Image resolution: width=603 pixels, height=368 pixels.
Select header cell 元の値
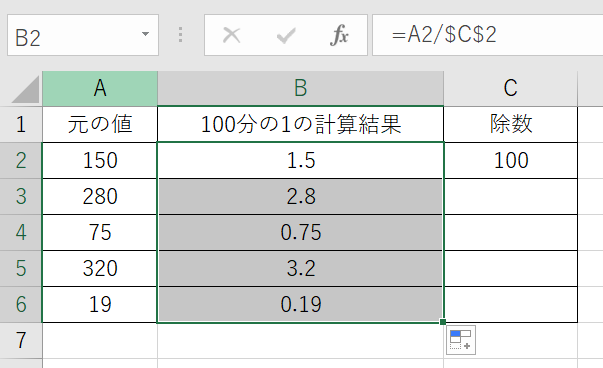[x=100, y=125]
